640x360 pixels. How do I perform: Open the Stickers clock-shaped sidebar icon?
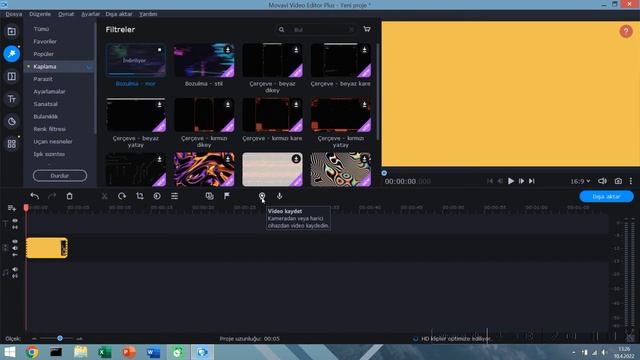[x=11, y=121]
